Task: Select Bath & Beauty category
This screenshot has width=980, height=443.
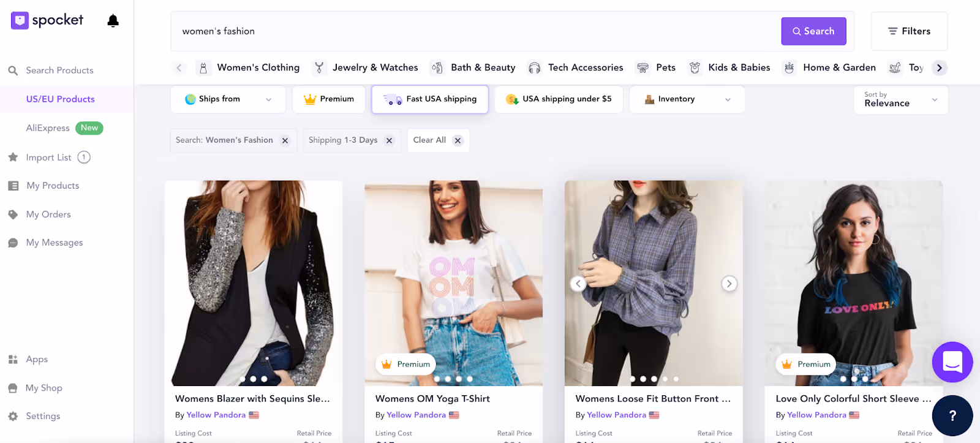Action: (x=473, y=67)
